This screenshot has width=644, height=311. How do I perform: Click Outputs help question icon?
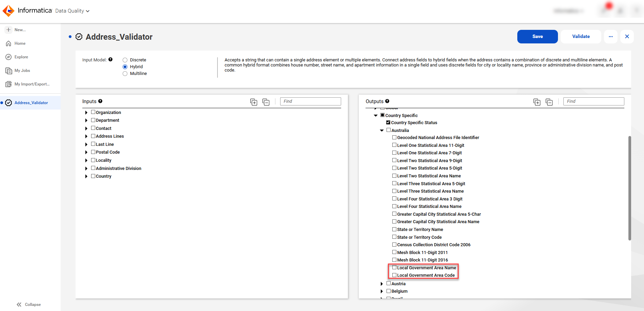click(387, 101)
